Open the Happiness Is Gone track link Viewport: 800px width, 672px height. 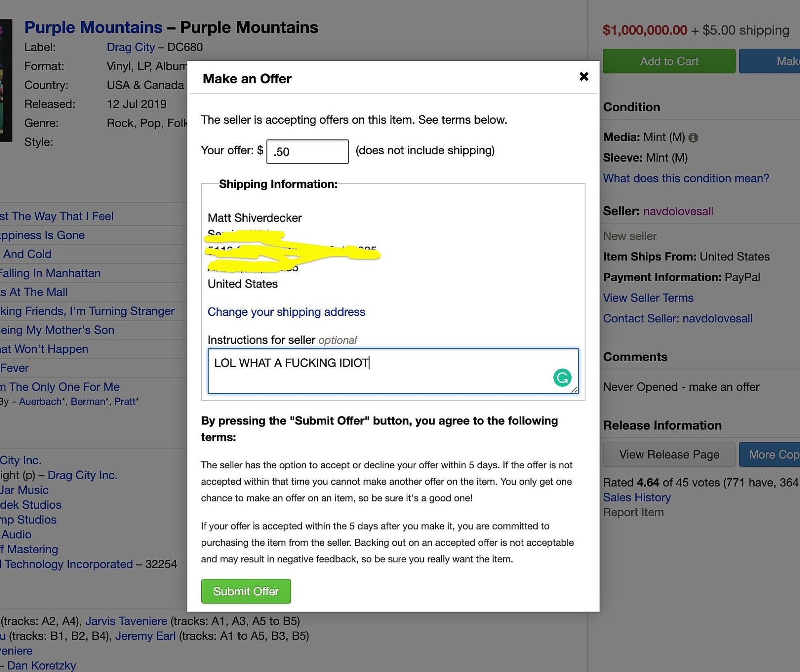[x=42, y=235]
